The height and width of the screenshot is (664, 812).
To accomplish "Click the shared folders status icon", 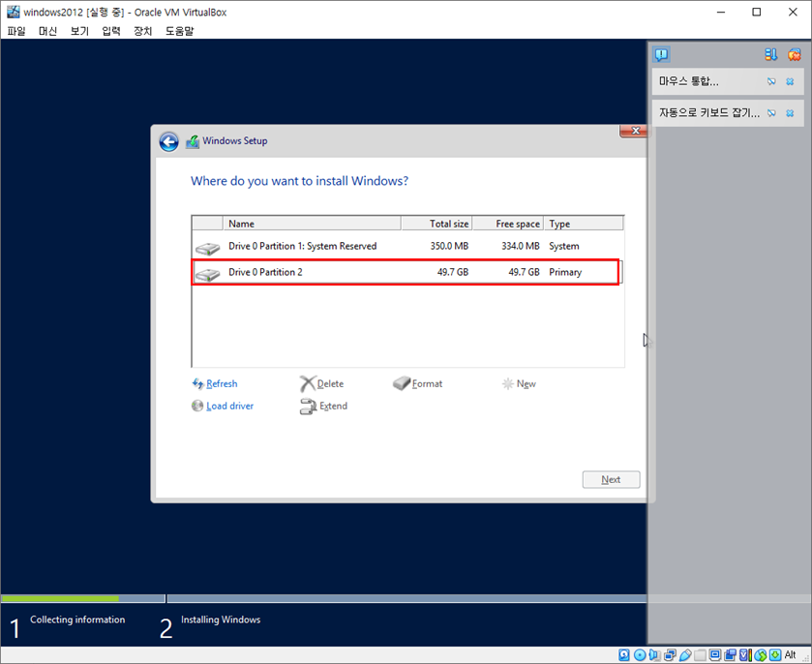I will tap(700, 655).
